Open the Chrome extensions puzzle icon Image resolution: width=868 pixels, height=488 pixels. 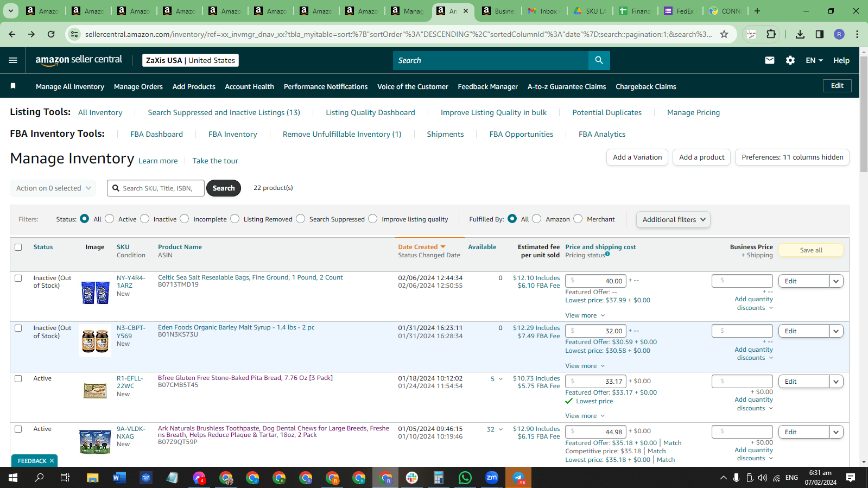(x=771, y=34)
